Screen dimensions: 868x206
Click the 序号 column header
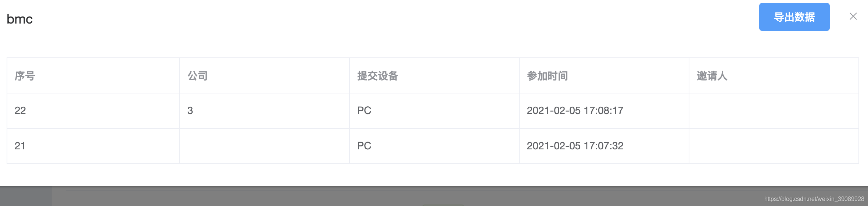point(25,76)
